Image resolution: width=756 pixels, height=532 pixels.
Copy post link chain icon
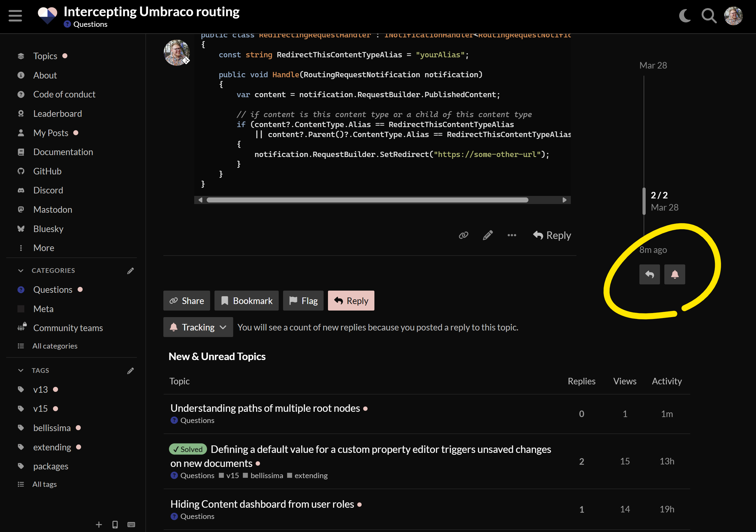(464, 235)
